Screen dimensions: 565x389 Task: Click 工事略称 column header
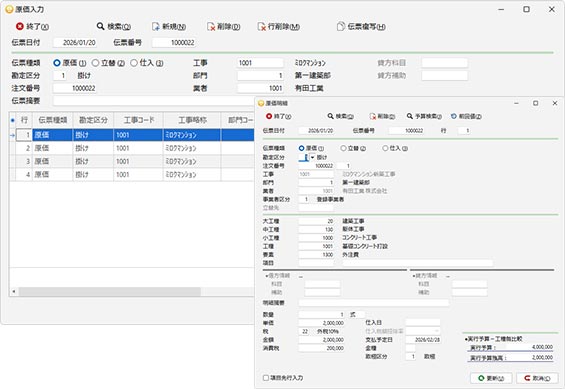pos(192,120)
